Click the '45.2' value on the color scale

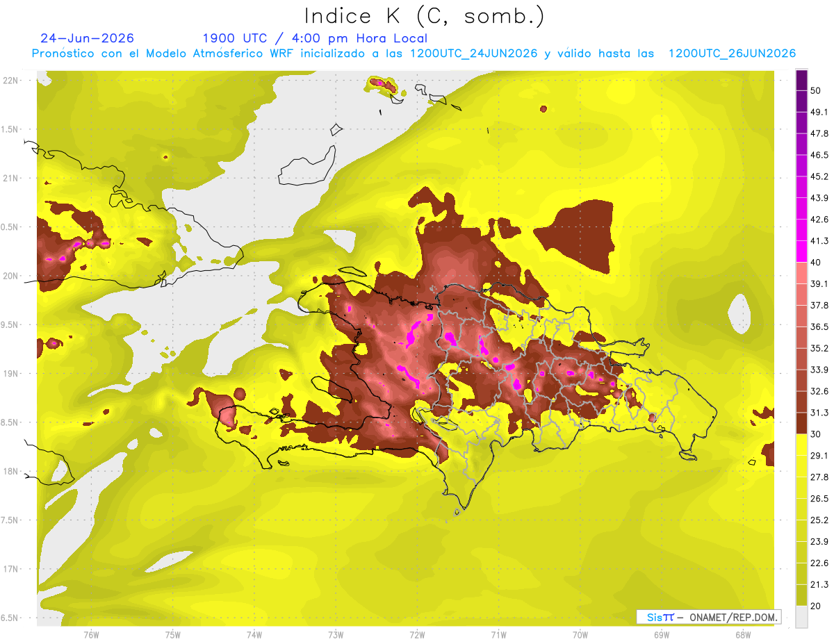pyautogui.click(x=819, y=176)
